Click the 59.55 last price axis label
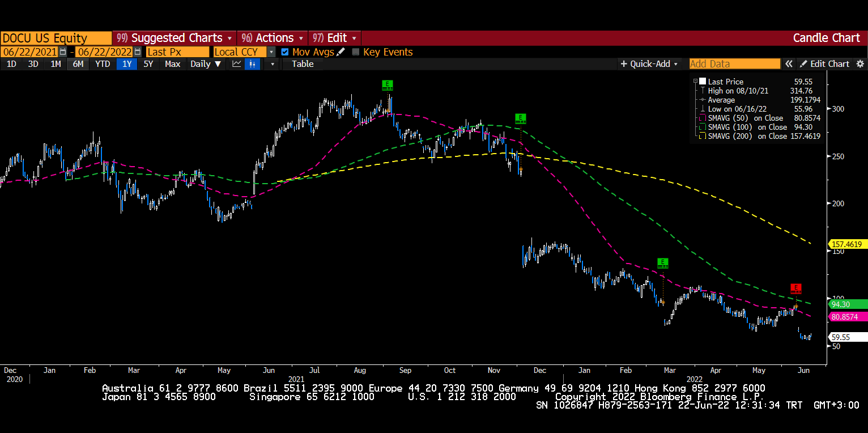Viewport: 868px width, 433px height. click(x=848, y=337)
